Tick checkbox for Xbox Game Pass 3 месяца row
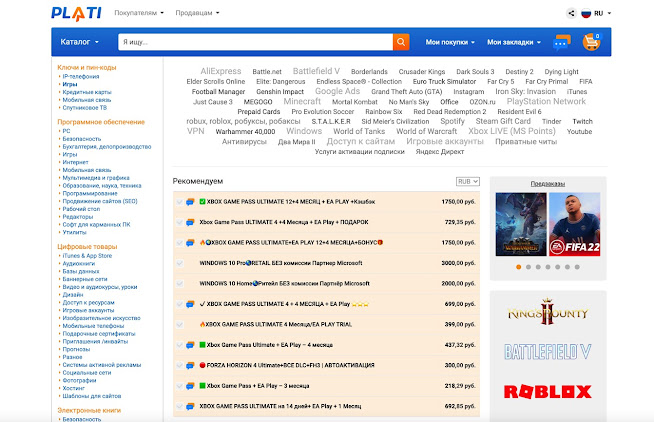 179,386
